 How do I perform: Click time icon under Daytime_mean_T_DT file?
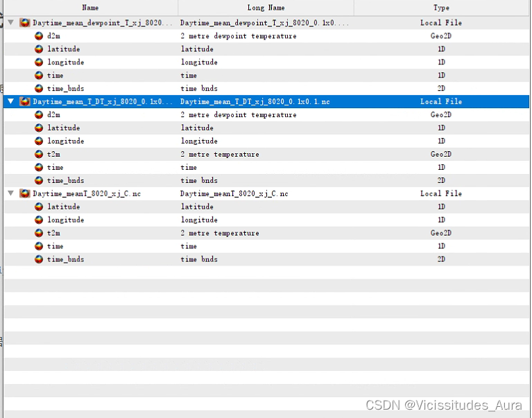[x=39, y=167]
